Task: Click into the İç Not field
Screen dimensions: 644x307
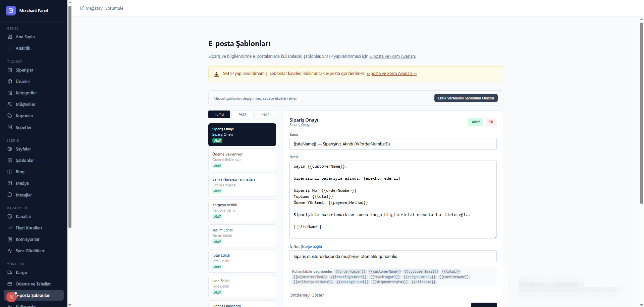Action: pos(393,256)
